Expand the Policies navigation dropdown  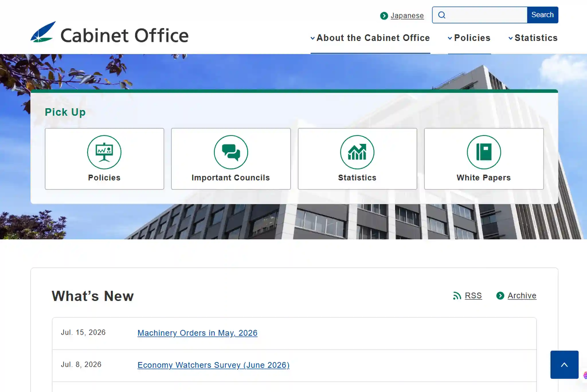(469, 38)
